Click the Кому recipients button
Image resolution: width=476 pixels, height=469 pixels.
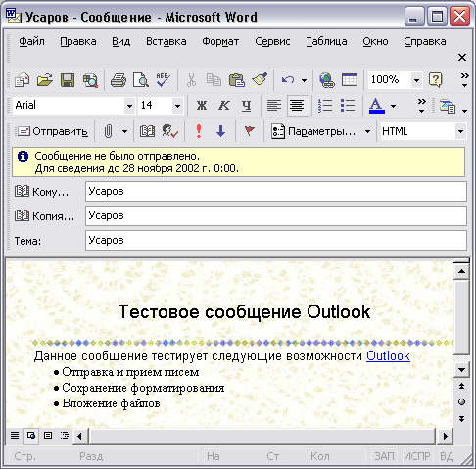pos(42,192)
